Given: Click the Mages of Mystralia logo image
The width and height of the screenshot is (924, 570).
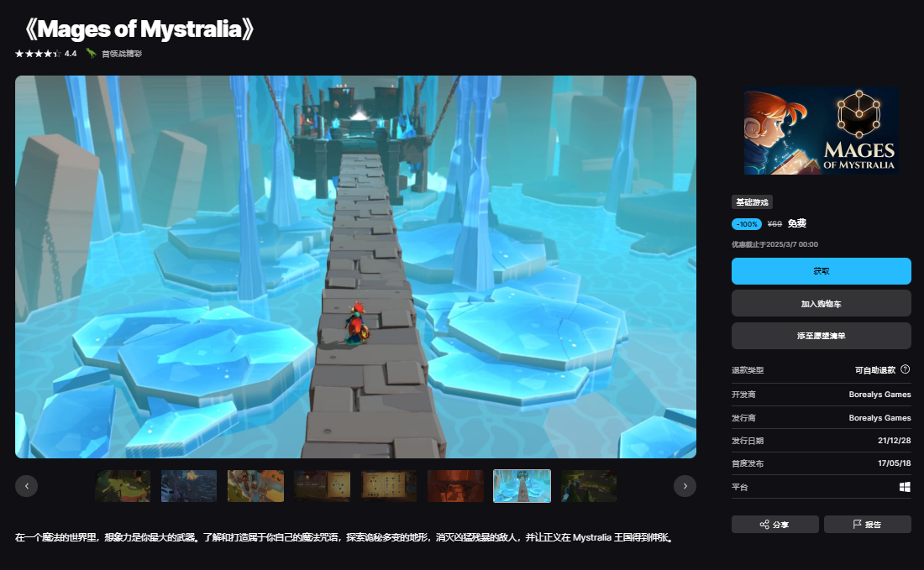Looking at the screenshot, I should point(821,131).
